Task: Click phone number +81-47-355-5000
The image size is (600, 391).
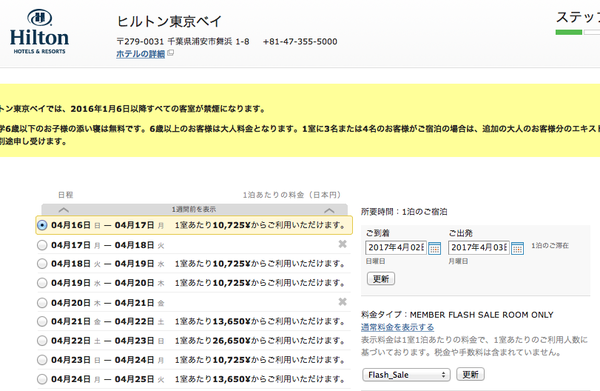Action: pos(300,42)
